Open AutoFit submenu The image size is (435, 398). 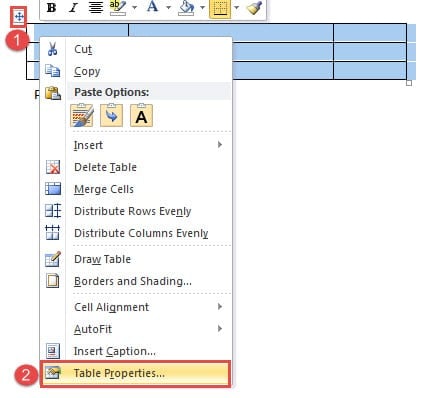136,329
